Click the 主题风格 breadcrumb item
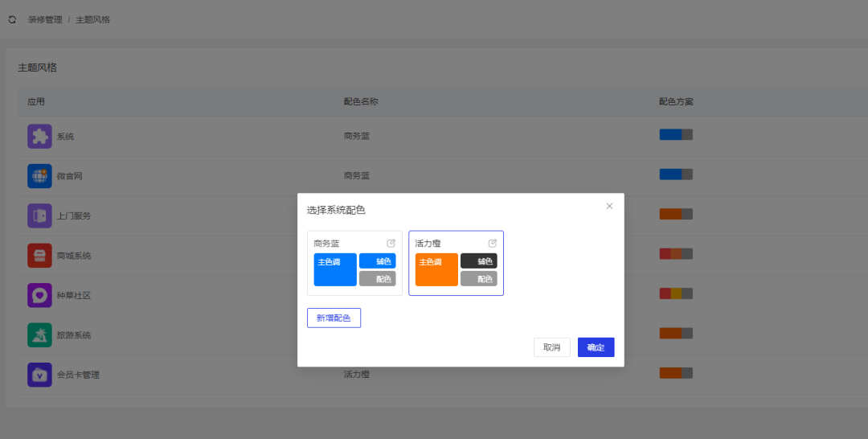 93,20
